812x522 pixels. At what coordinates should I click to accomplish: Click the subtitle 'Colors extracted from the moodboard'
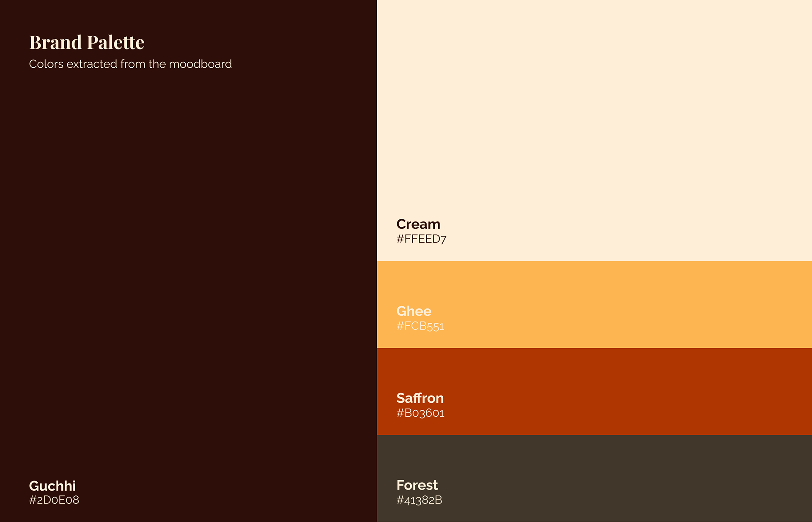tap(130, 64)
